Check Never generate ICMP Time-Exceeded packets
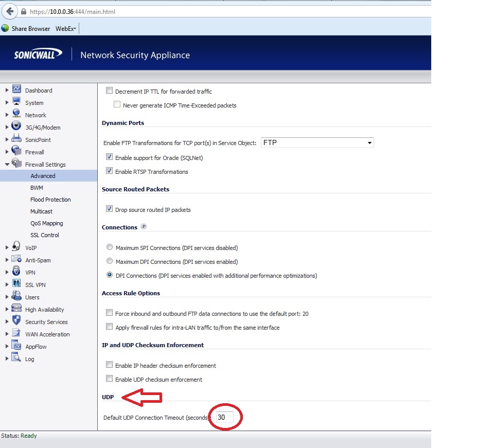Viewport: 494px width, 448px height. click(117, 104)
